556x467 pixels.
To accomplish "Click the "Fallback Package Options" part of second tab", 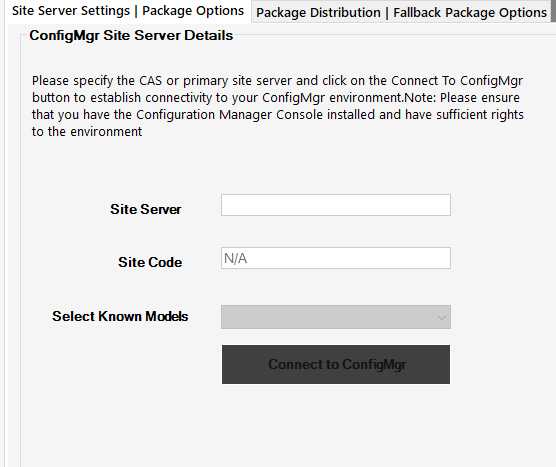I will [470, 13].
